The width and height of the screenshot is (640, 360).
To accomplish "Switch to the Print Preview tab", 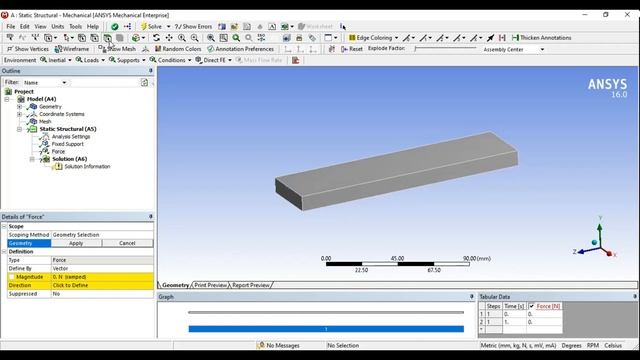I will 210,285.
